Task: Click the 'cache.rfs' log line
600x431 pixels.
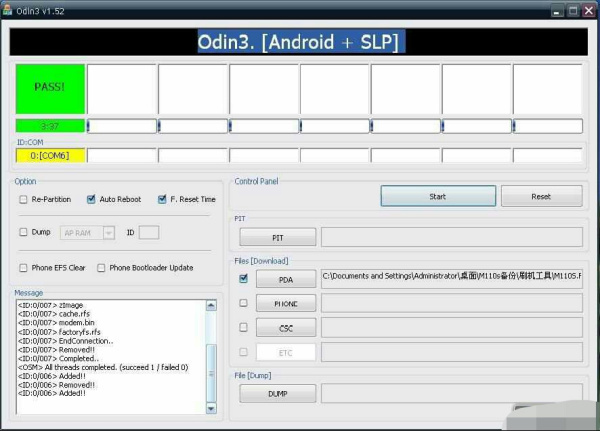Action: [x=54, y=314]
